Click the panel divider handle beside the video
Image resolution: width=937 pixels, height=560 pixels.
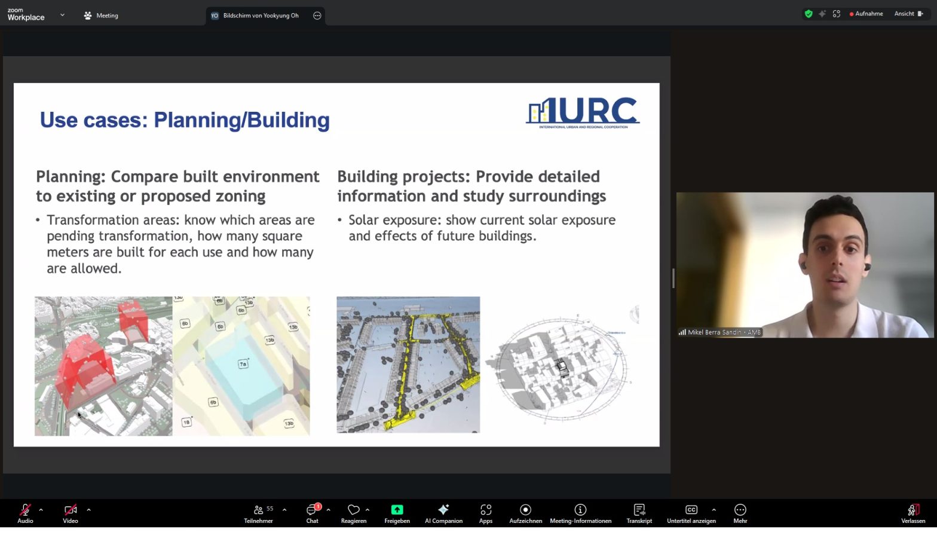[673, 278]
